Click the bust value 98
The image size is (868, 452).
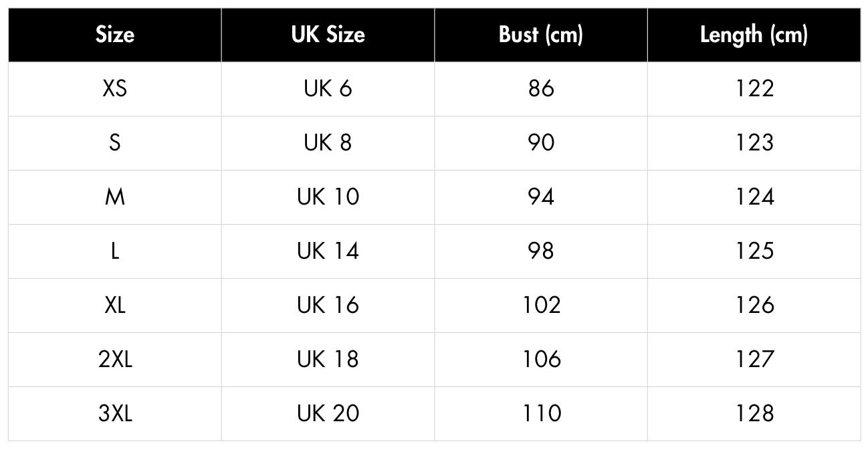(x=541, y=251)
